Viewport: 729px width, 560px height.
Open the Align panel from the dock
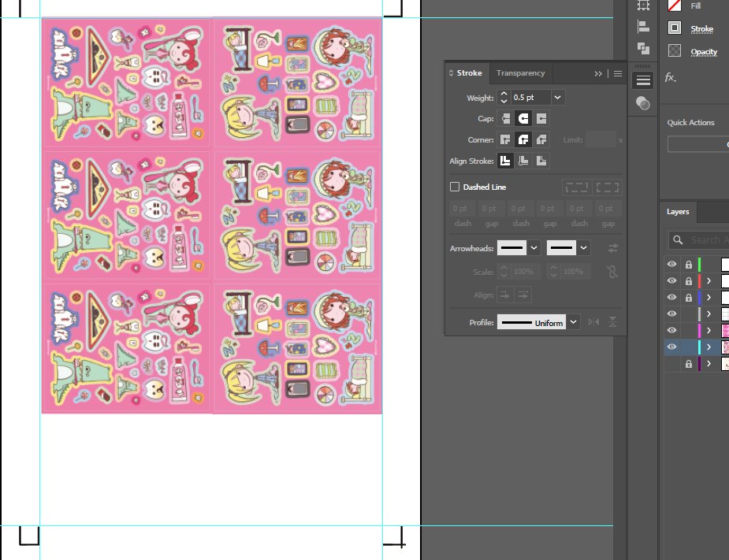click(643, 27)
